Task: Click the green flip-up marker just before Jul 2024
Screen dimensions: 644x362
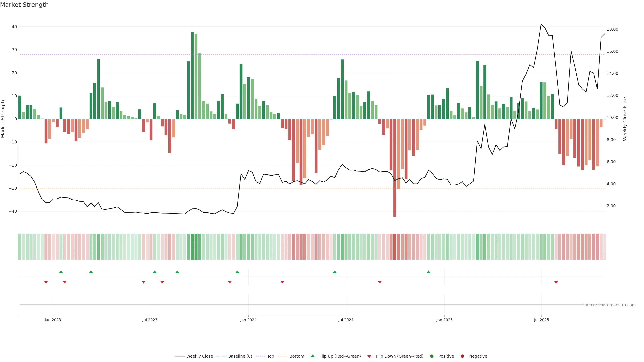Action: click(335, 272)
